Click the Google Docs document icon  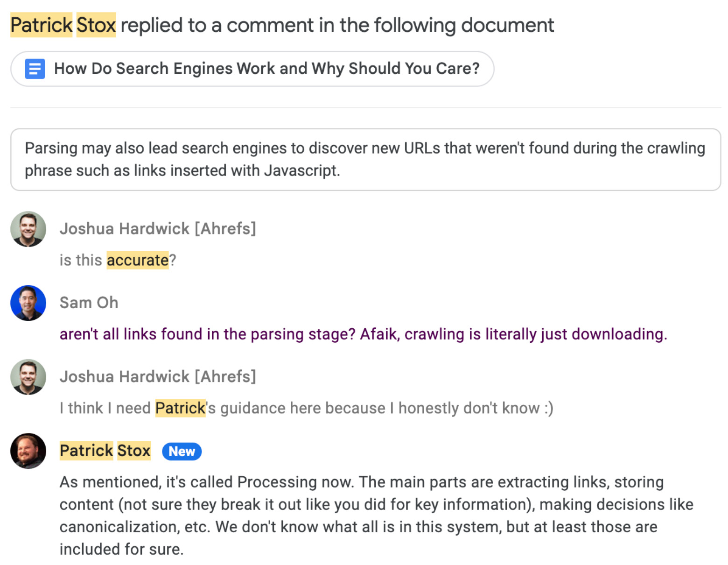[x=34, y=69]
